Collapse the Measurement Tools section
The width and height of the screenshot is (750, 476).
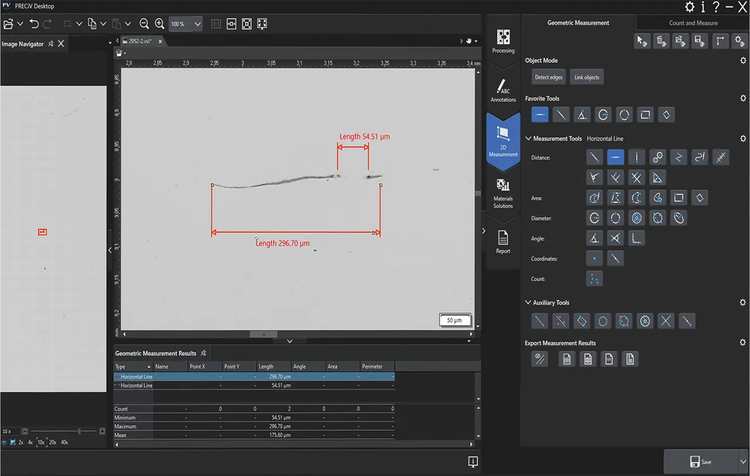point(528,138)
